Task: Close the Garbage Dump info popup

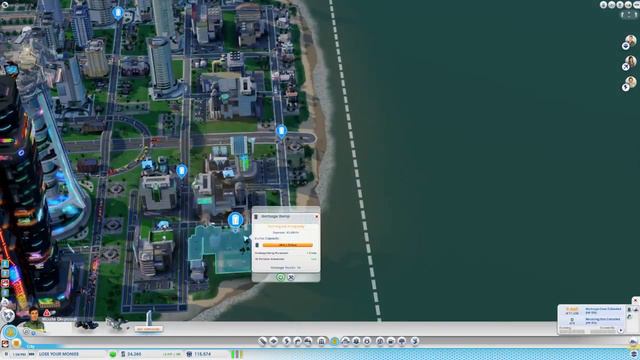Action: (316, 216)
